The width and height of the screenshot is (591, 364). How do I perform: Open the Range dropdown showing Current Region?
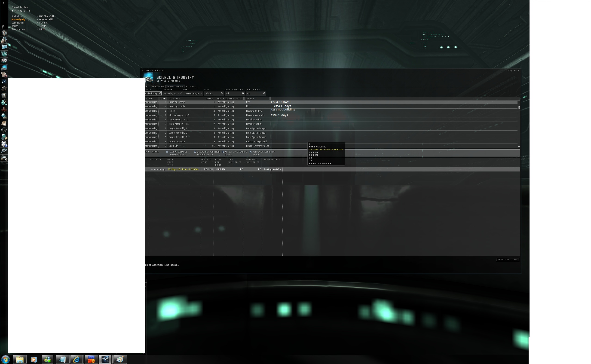(193, 93)
